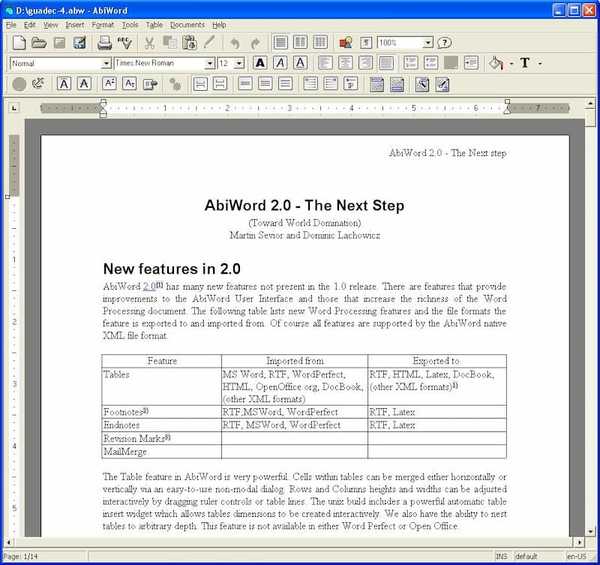This screenshot has height=565, width=600.
Task: Run the spell check ABC icon
Action: [x=125, y=43]
